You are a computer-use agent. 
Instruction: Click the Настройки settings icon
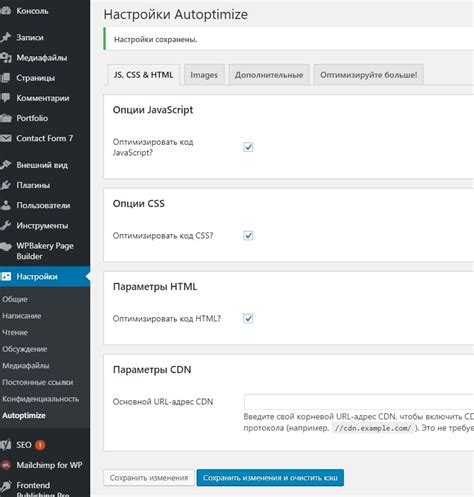[6, 276]
